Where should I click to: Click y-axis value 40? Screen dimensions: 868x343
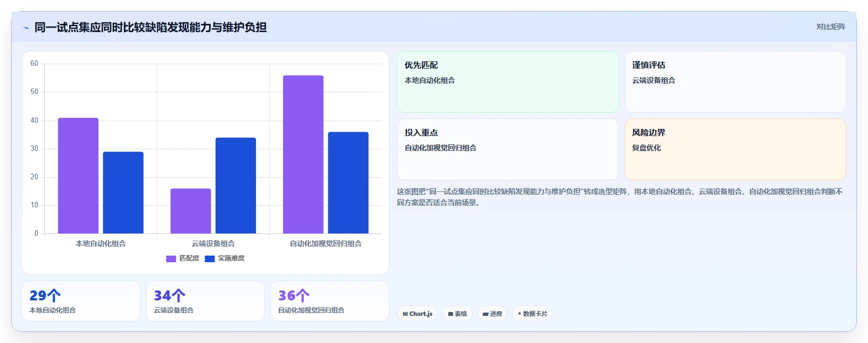(x=34, y=121)
